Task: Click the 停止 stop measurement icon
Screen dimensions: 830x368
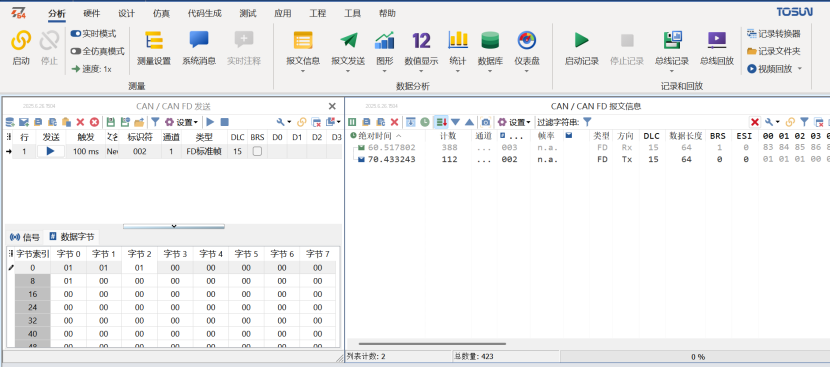Action: pos(49,41)
